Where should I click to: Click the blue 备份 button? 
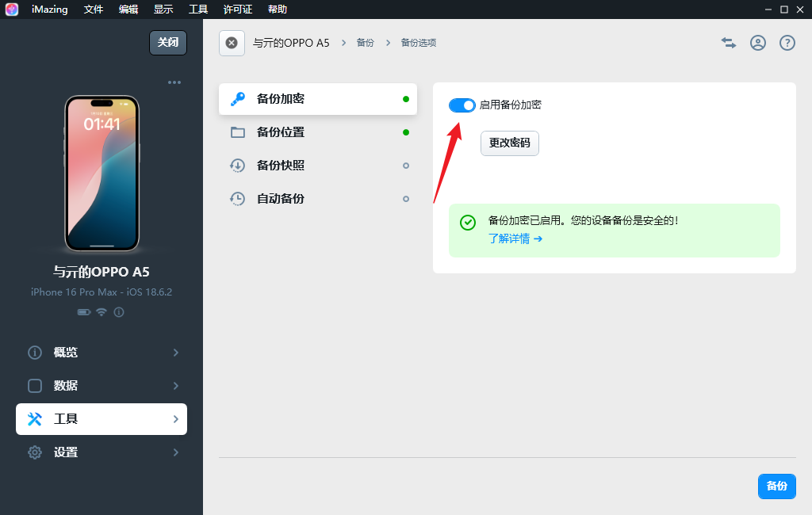(777, 486)
